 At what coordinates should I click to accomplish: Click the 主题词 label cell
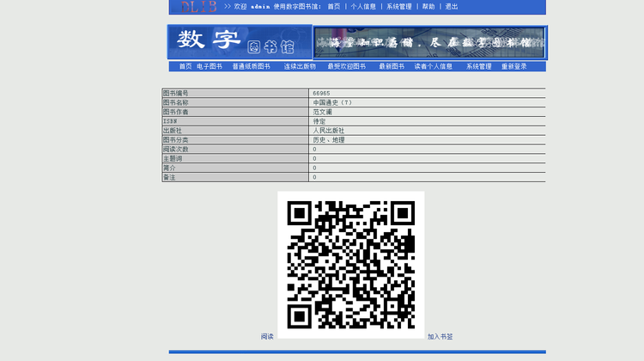[x=235, y=158]
